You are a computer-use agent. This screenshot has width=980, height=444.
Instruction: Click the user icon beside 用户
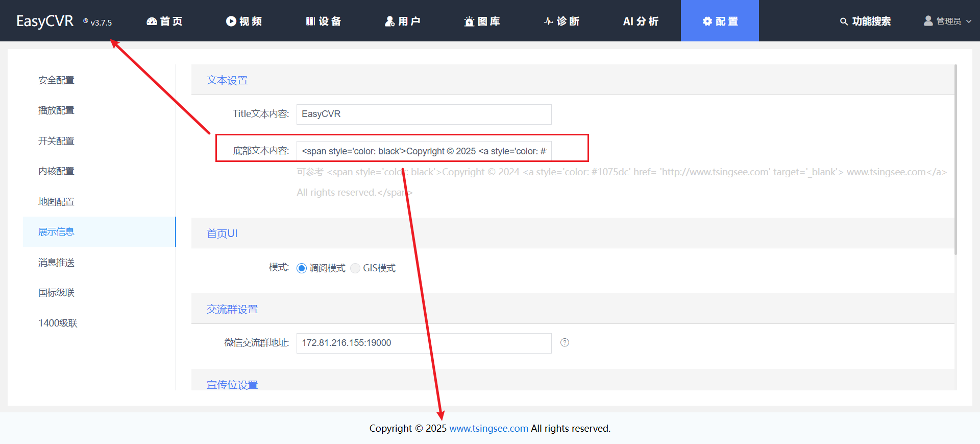(x=389, y=21)
